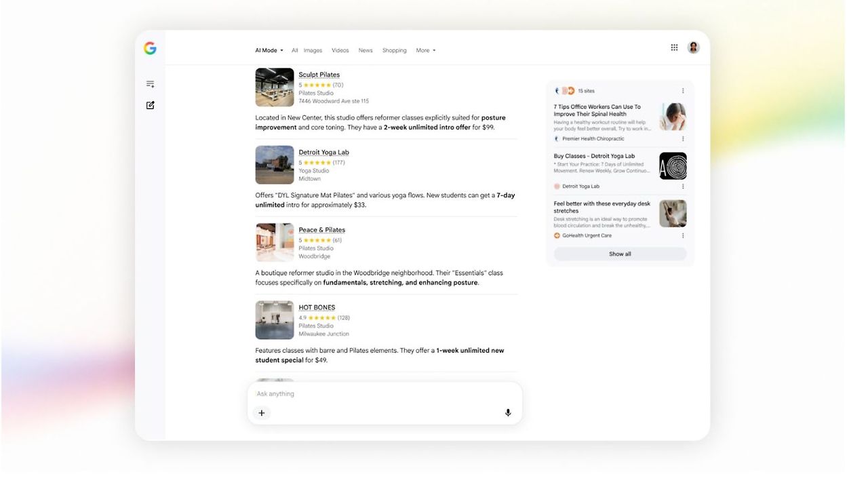Open the Detroit Yoga Lab listing link

tap(323, 152)
